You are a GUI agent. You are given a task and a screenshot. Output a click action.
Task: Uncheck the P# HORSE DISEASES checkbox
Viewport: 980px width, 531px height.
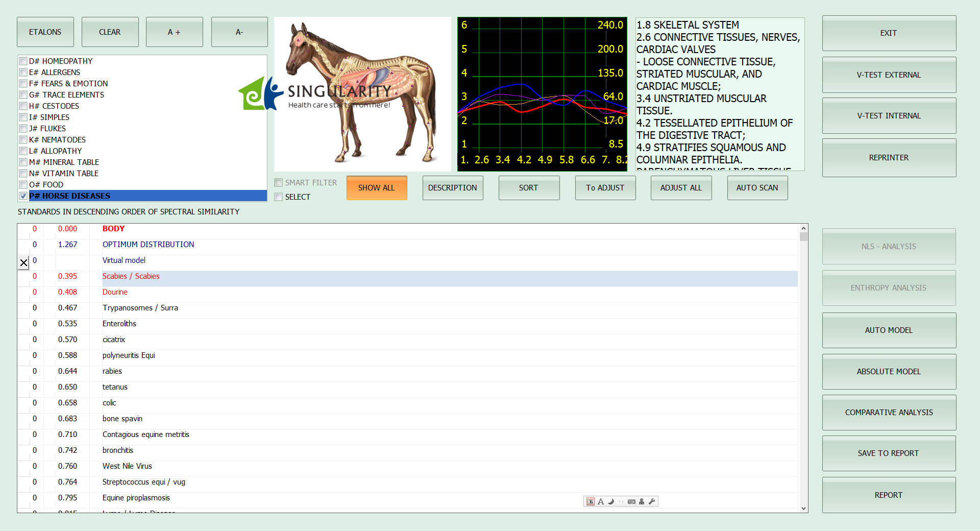tap(23, 196)
